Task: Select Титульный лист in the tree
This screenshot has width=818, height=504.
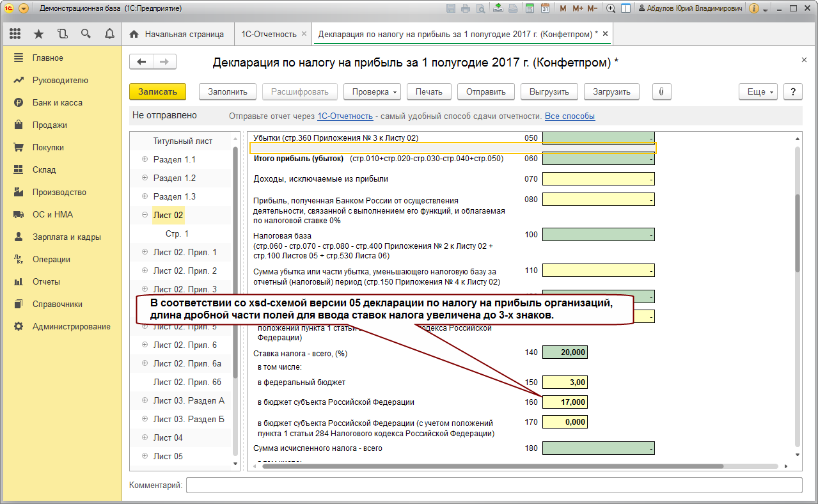Action: pos(182,141)
